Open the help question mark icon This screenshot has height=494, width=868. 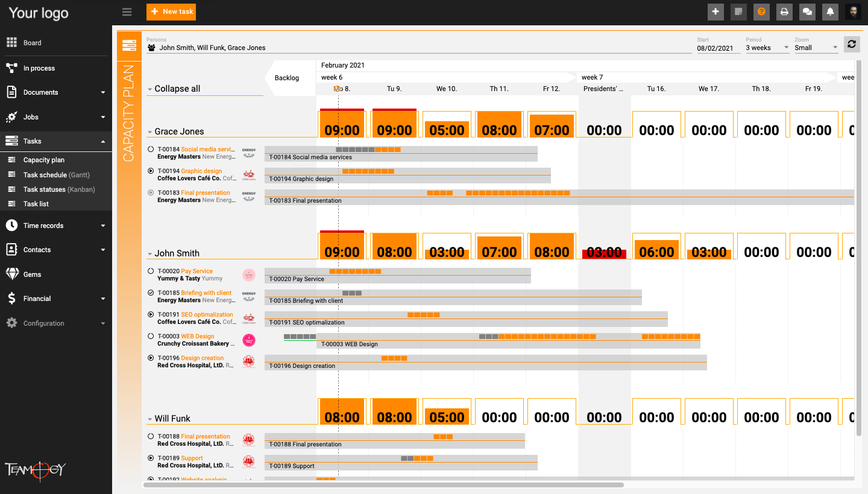click(x=761, y=12)
